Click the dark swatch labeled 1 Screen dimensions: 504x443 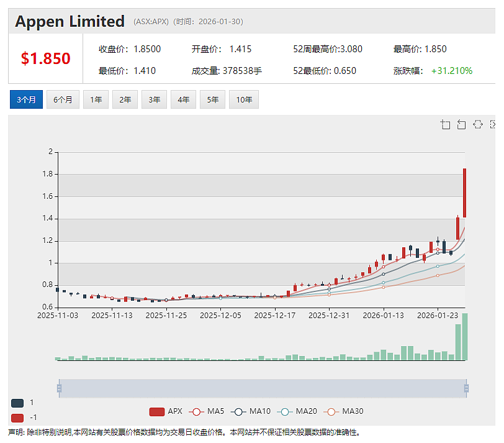(x=17, y=403)
